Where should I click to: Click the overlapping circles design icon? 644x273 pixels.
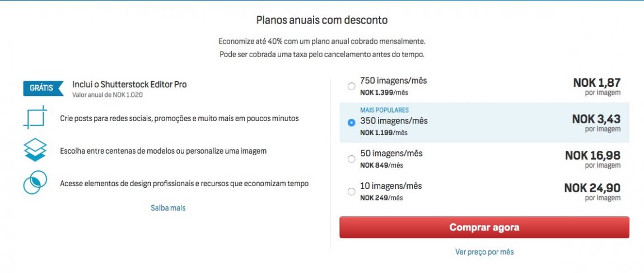point(35,183)
